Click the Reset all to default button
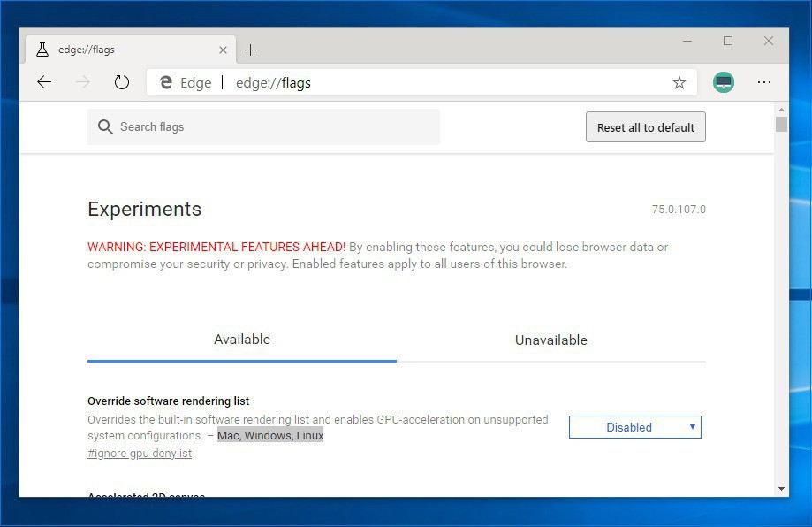The height and width of the screenshot is (527, 812). 646,127
